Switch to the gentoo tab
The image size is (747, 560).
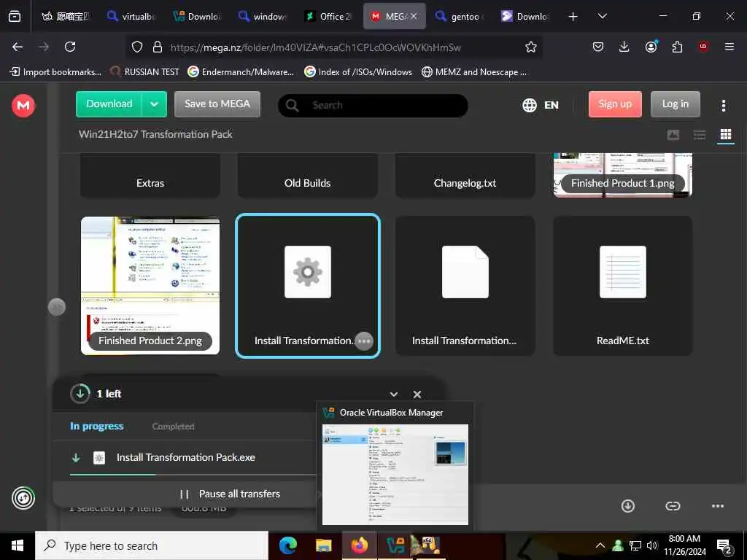click(459, 17)
